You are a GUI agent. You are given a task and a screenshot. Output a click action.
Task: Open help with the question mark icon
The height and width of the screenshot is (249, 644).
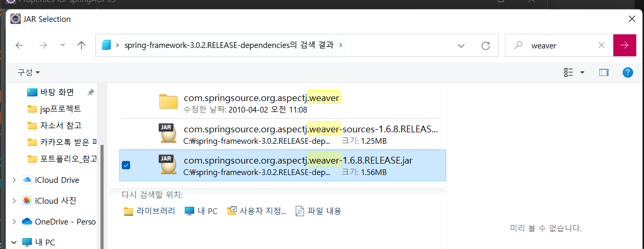point(628,72)
